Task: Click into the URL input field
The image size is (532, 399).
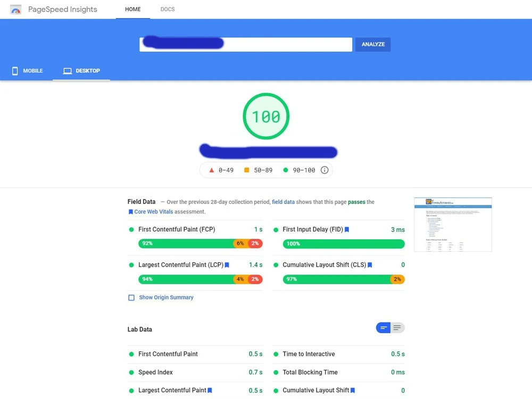Action: coord(246,45)
